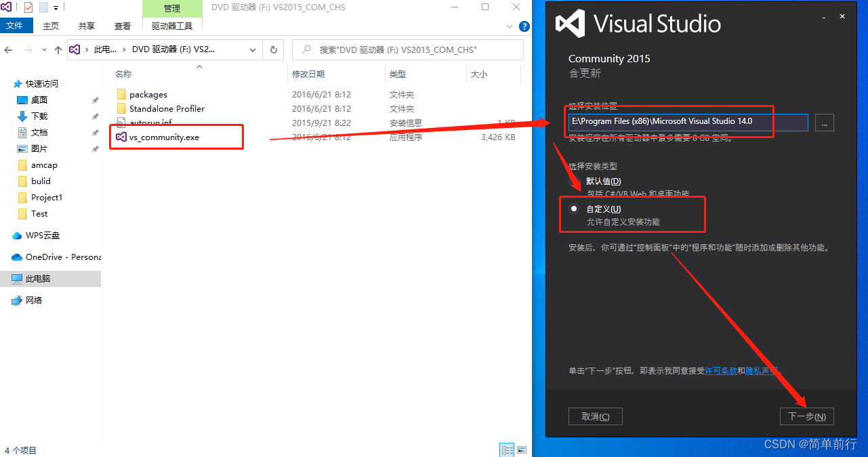Open the 许可条款 link
Screen dimensions: 868x457
point(721,371)
